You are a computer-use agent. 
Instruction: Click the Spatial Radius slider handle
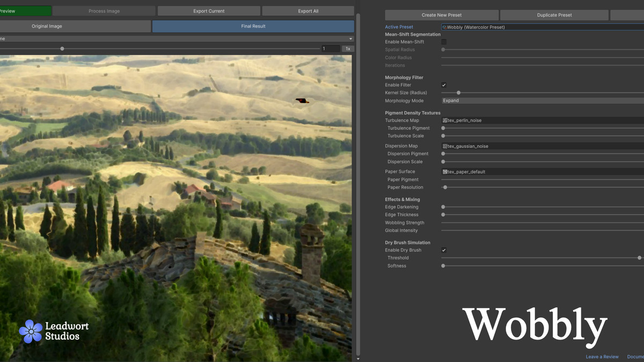[443, 49]
